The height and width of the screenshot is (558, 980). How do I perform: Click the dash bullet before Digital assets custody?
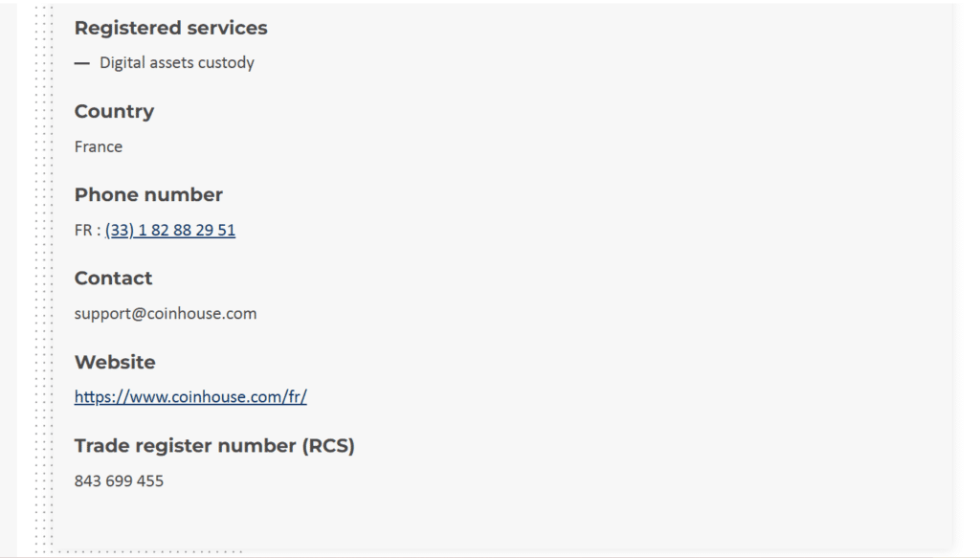click(82, 63)
